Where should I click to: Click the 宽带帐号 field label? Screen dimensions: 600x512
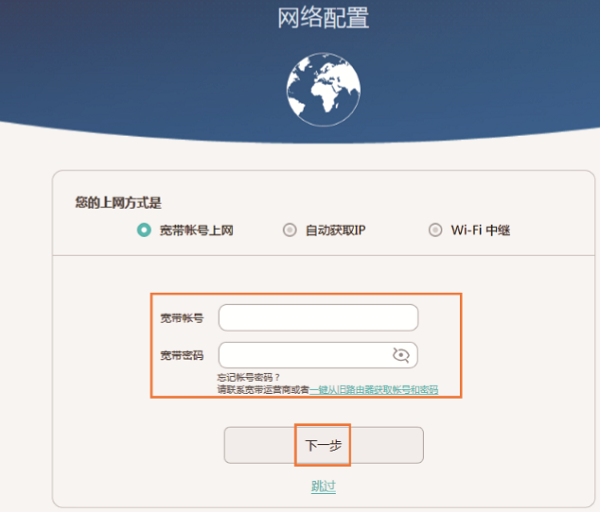point(181,318)
